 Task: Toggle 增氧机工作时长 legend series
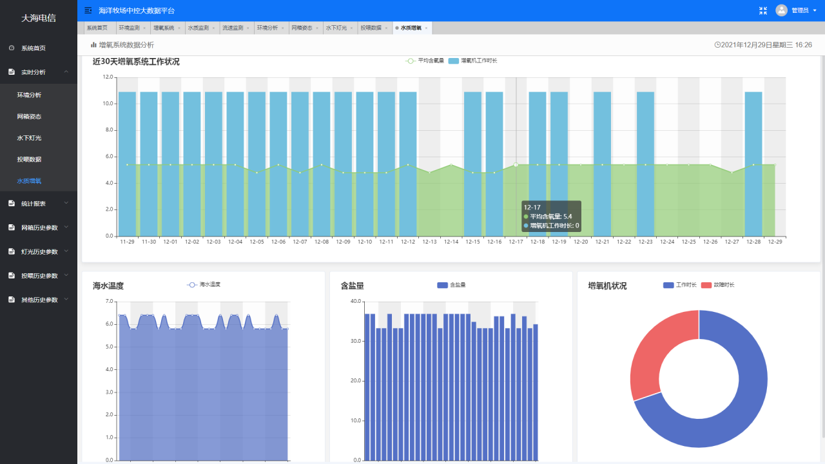[472, 61]
